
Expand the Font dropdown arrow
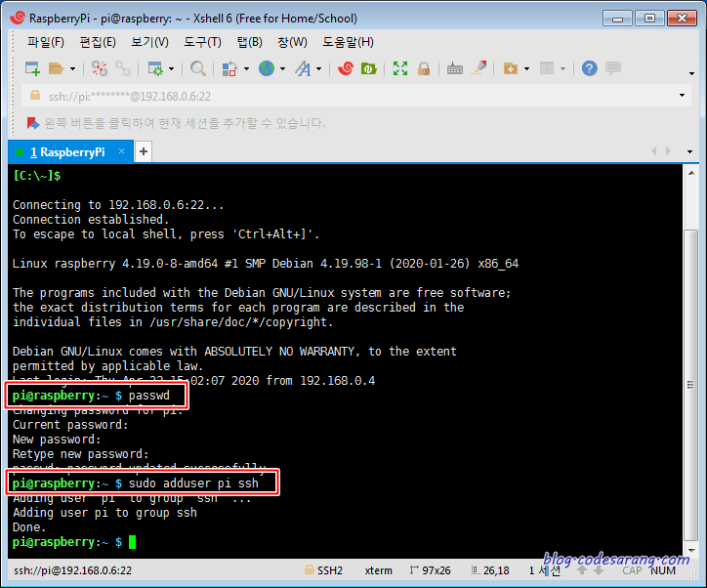[318, 69]
